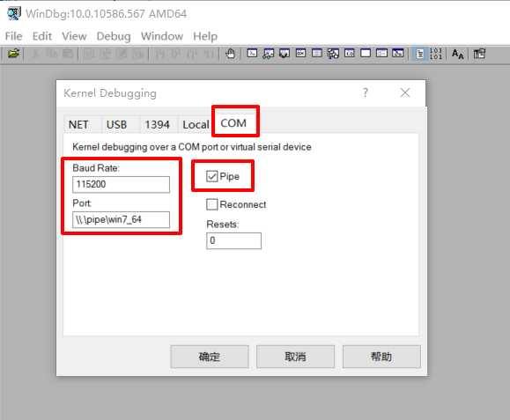
Task: Open the Debug menu
Action: (x=114, y=36)
